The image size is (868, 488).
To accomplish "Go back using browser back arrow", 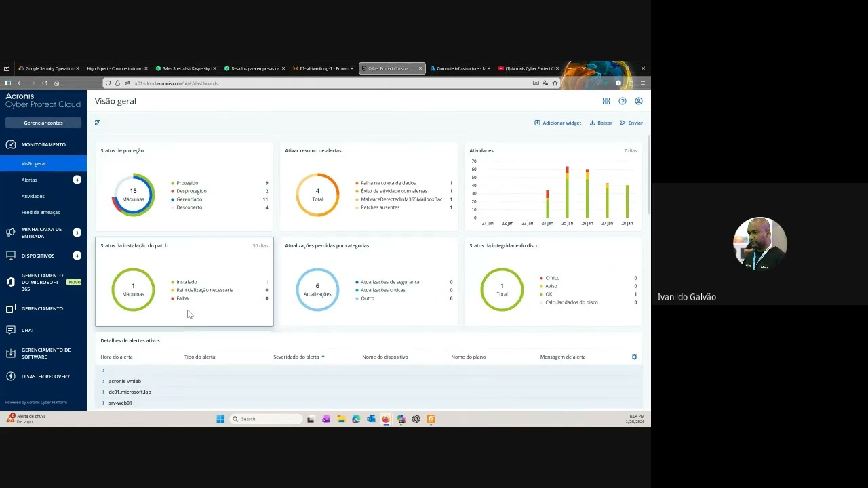I will pos(20,83).
